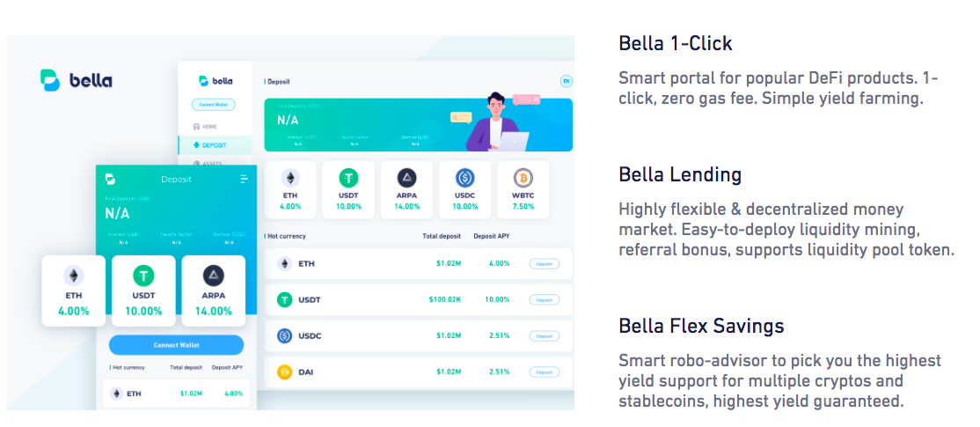
Task: Open the mobile hamburger menu icon
Action: click(x=245, y=180)
